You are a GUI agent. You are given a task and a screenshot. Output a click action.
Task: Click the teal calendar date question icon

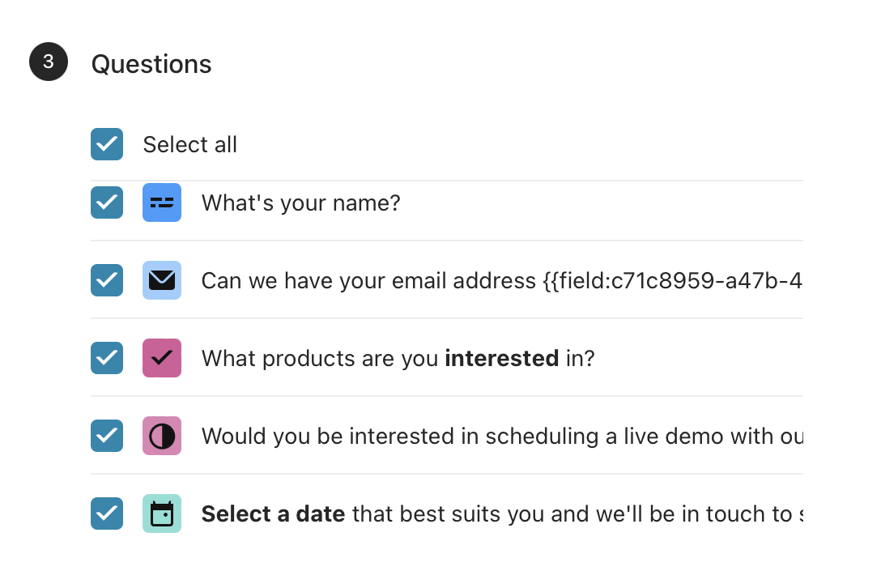point(162,513)
